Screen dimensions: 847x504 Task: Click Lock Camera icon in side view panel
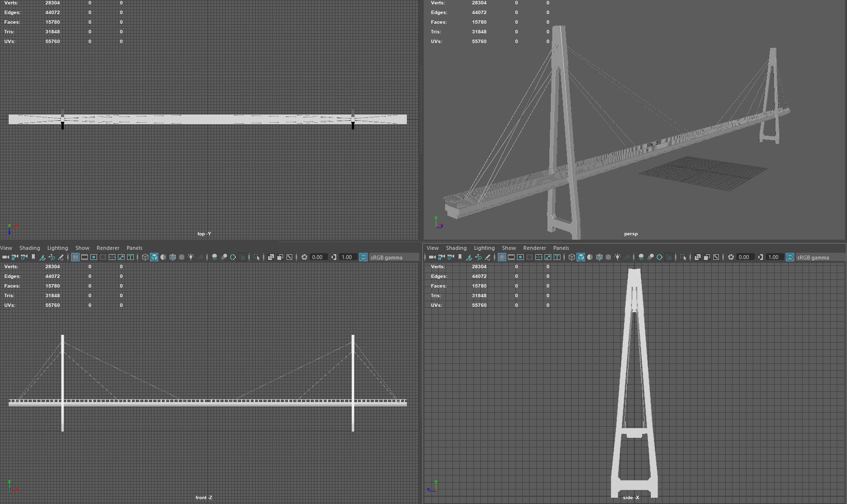tap(442, 257)
